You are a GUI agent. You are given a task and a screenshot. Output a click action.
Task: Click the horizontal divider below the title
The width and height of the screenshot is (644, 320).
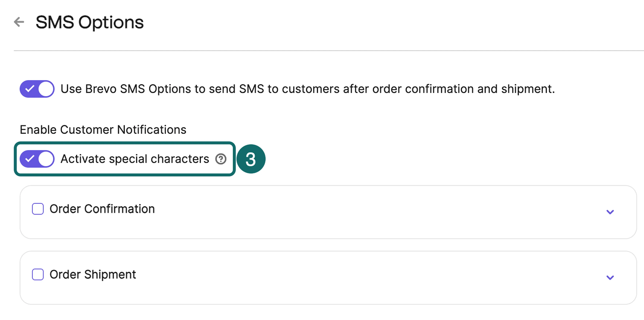pos(329,51)
